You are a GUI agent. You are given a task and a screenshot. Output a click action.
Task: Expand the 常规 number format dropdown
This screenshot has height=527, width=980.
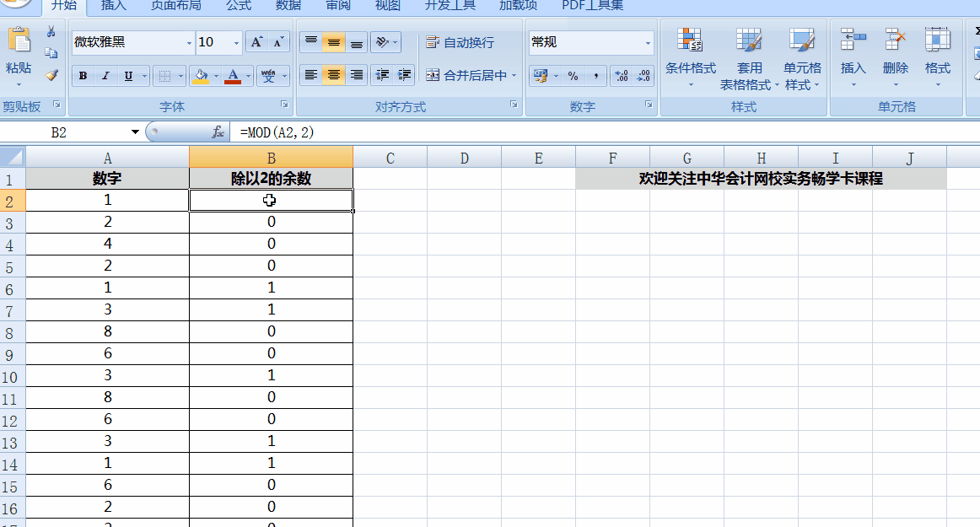tap(648, 43)
